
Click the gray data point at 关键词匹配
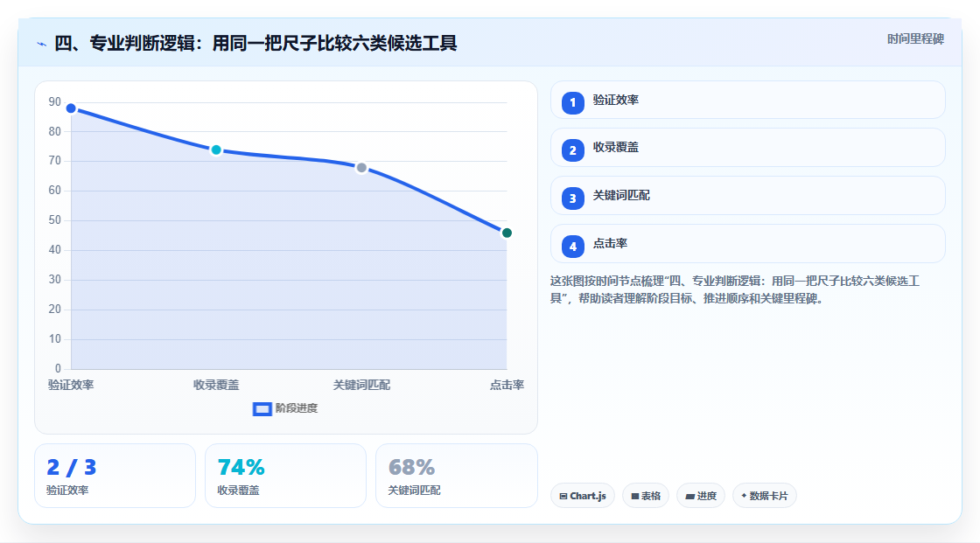(361, 168)
